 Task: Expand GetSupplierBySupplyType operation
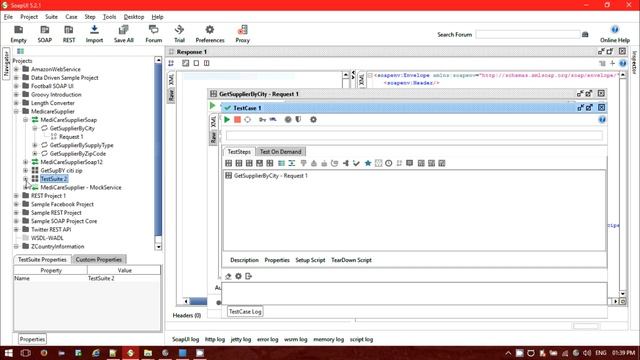(35, 145)
